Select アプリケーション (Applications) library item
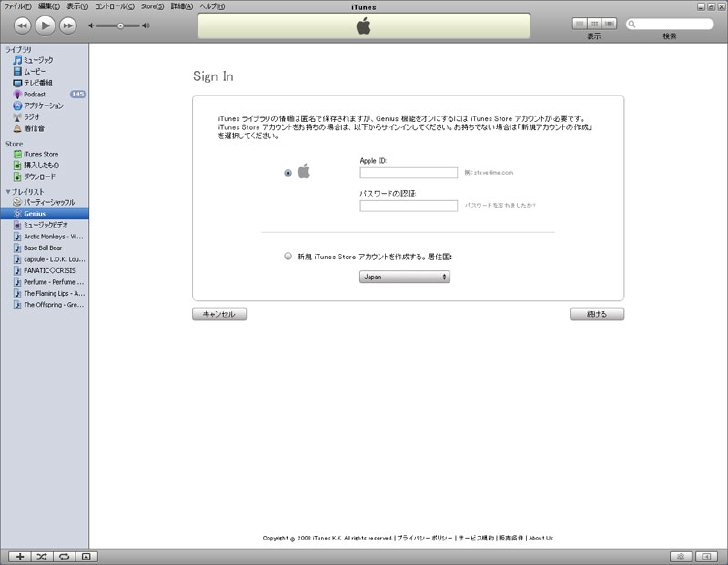Screen dimensions: 728x565 [x=44, y=106]
